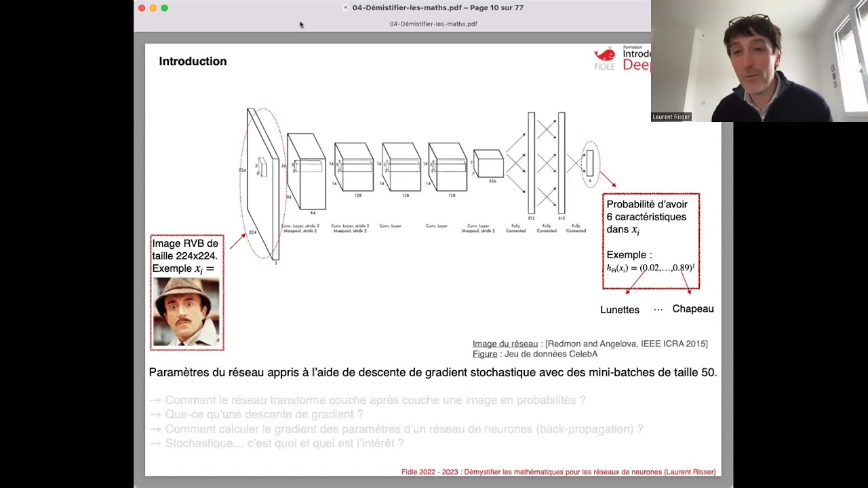Click the Redmon and Angelova citation text
868x488 pixels.
(x=627, y=344)
